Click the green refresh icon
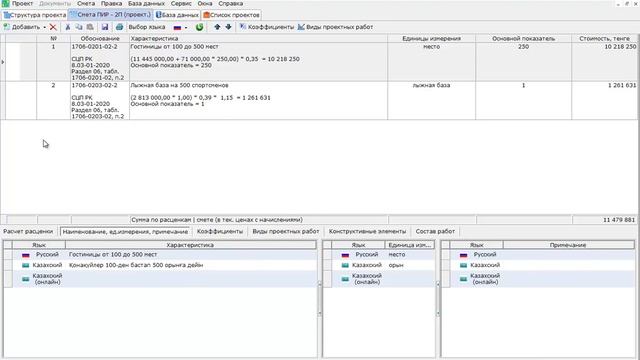 (x=199, y=27)
